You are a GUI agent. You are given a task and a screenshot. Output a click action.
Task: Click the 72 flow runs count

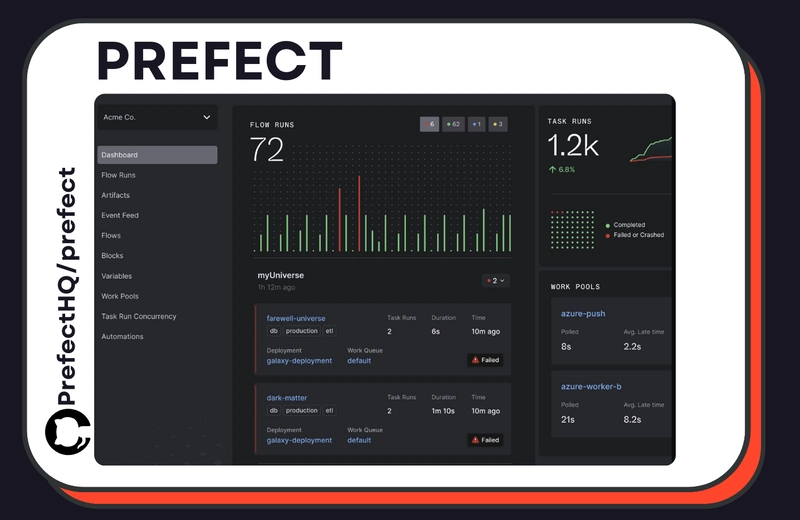(267, 150)
